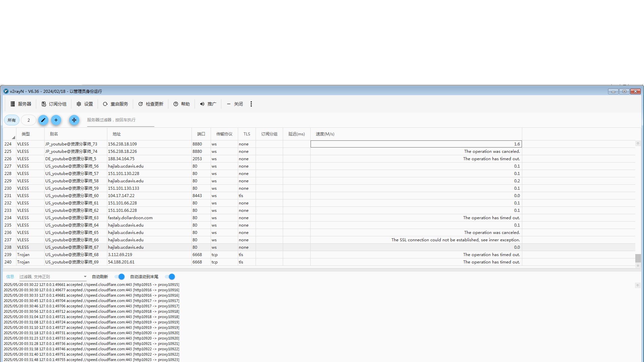Screen dimensions: 644x362
Task: Open the 订阅分组 subscription group menu
Action: click(54, 104)
